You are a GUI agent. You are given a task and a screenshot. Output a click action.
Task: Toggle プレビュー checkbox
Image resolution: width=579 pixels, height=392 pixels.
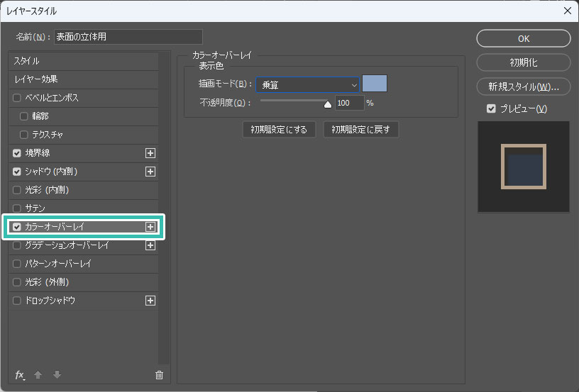coord(491,108)
